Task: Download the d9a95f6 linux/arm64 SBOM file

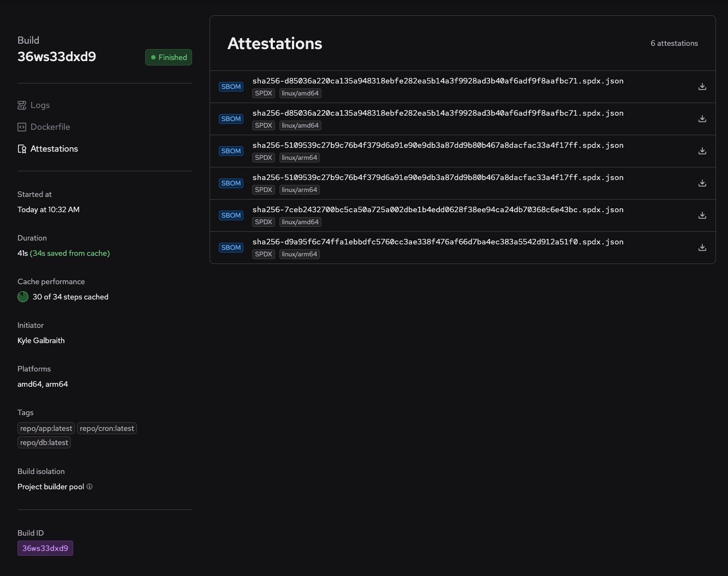Action: (702, 248)
